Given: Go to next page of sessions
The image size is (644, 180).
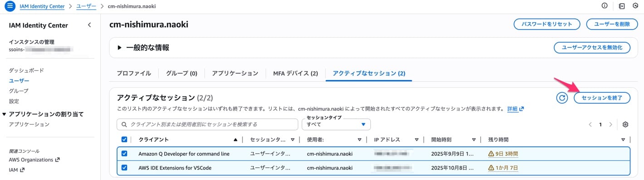Looking at the screenshot, I should tap(611, 125).
